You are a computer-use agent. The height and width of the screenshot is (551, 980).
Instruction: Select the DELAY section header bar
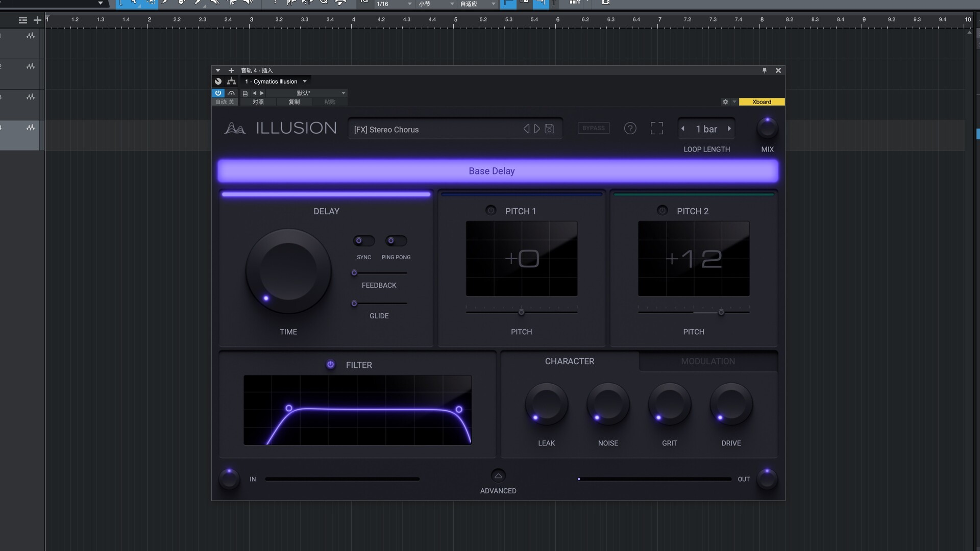click(326, 194)
